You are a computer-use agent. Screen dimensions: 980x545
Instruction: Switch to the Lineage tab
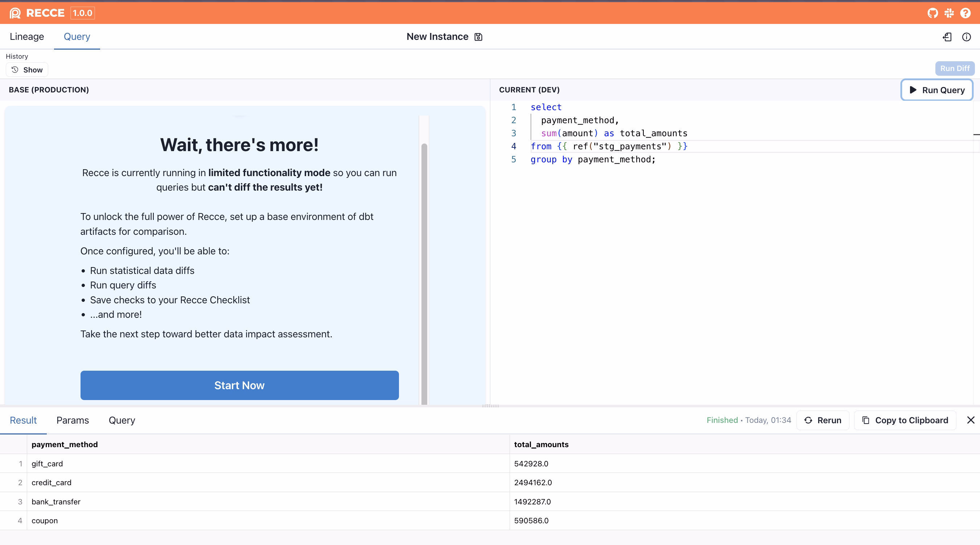coord(27,37)
